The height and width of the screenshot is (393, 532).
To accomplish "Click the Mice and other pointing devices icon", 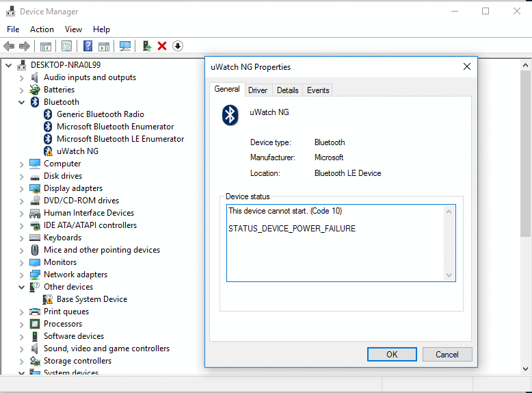I will pos(35,250).
